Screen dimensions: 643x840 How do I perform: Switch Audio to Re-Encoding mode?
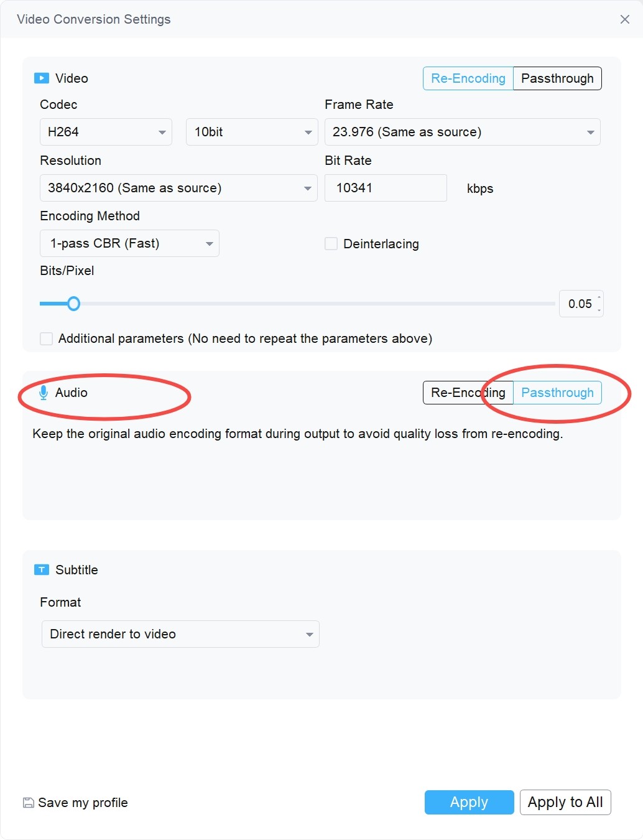(x=468, y=393)
